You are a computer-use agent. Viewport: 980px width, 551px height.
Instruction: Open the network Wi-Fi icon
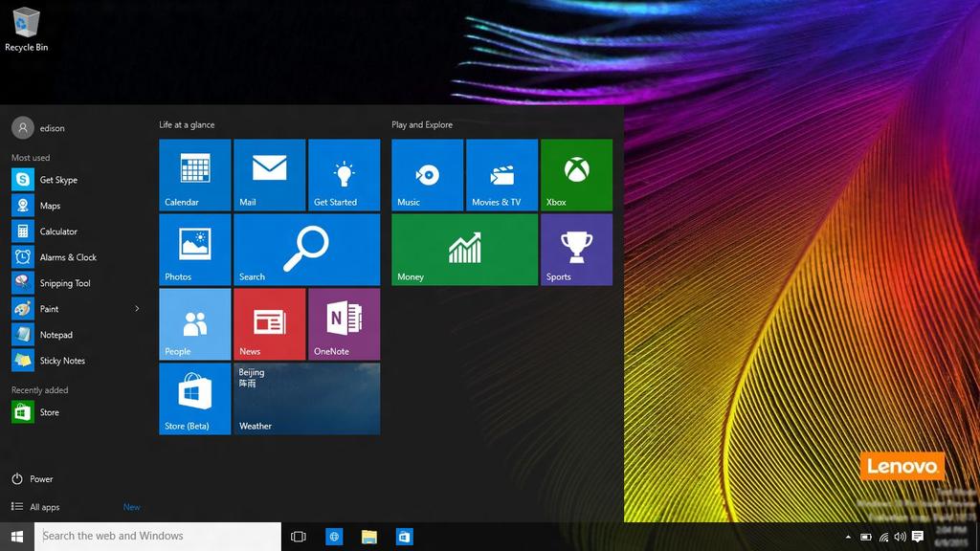pos(883,537)
